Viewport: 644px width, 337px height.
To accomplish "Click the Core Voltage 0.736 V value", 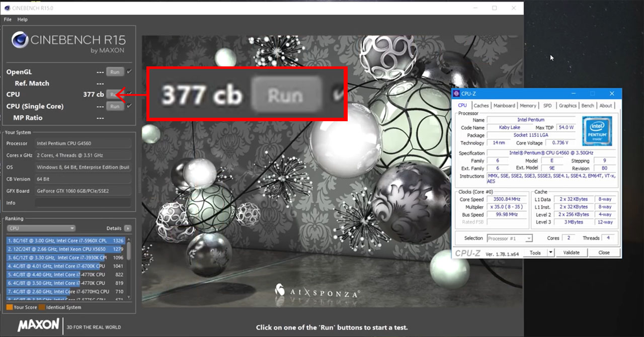I will 560,143.
